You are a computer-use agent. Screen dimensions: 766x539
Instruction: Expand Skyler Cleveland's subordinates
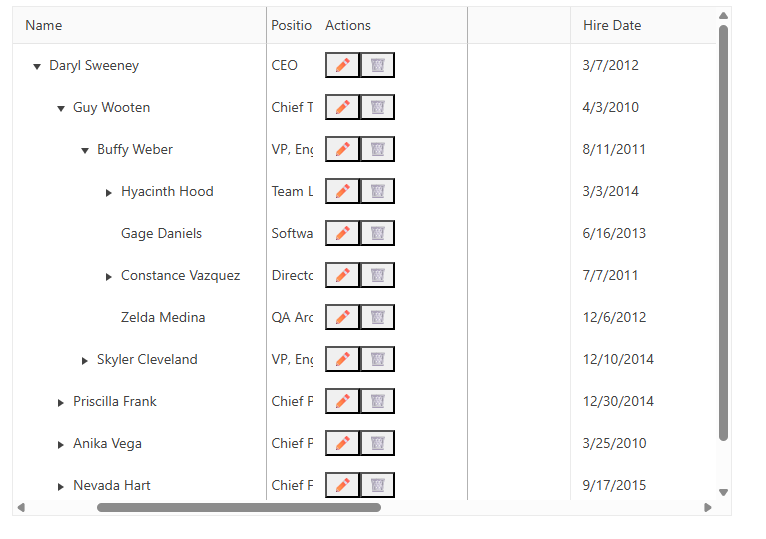point(85,360)
